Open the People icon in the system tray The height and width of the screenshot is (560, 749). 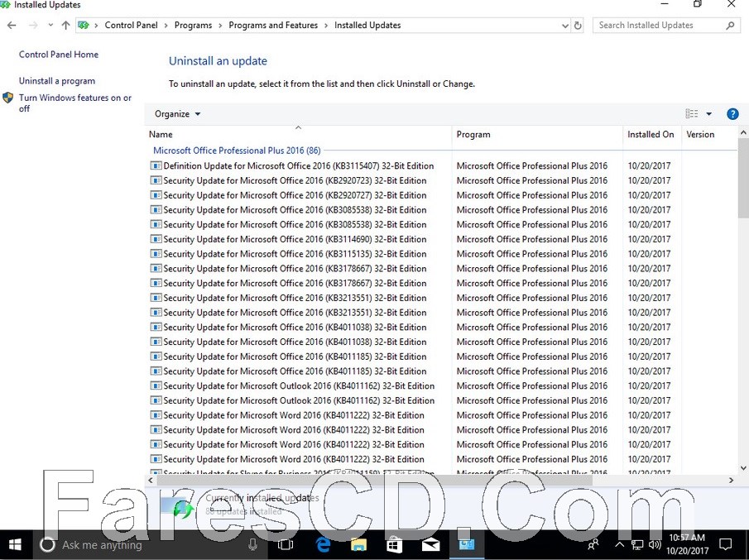point(593,545)
